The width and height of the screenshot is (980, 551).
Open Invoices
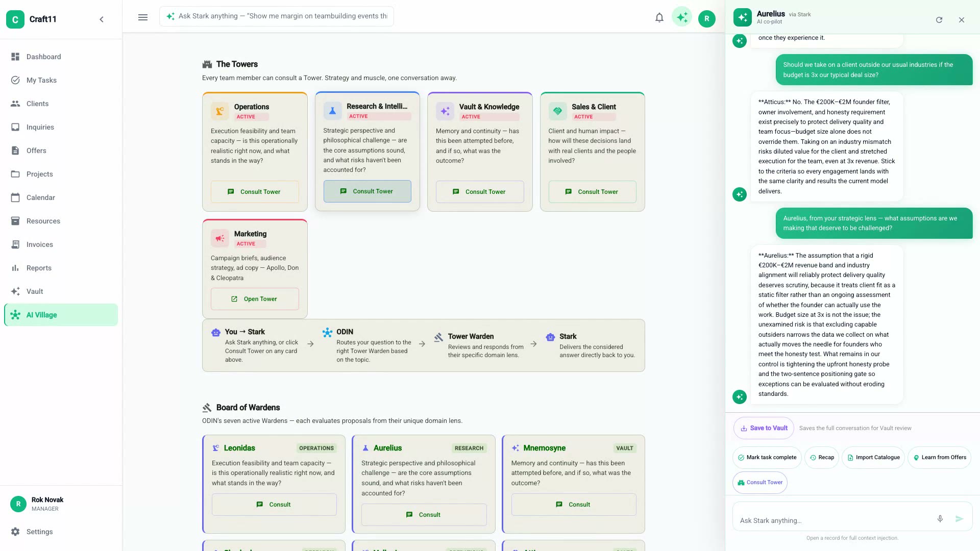point(61,244)
